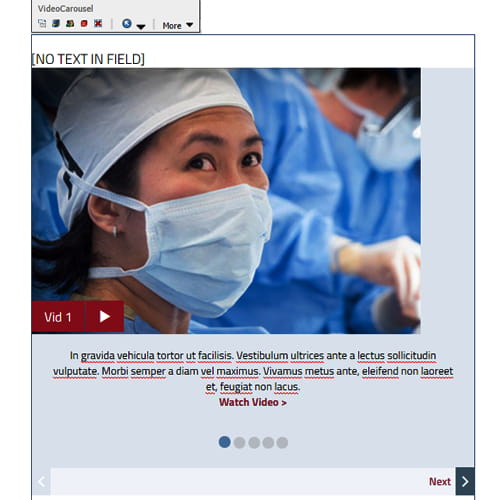Play the Vid 1 video
Image resolution: width=500 pixels, height=500 pixels.
105,316
